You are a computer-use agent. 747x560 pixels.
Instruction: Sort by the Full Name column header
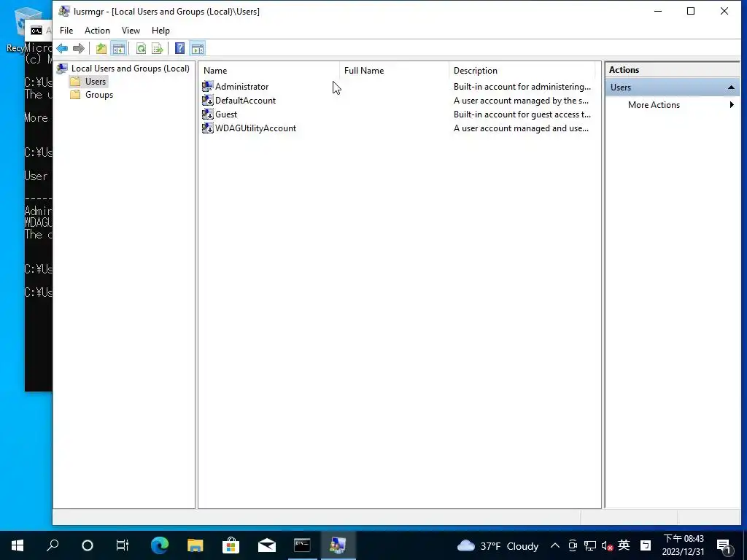coord(395,71)
